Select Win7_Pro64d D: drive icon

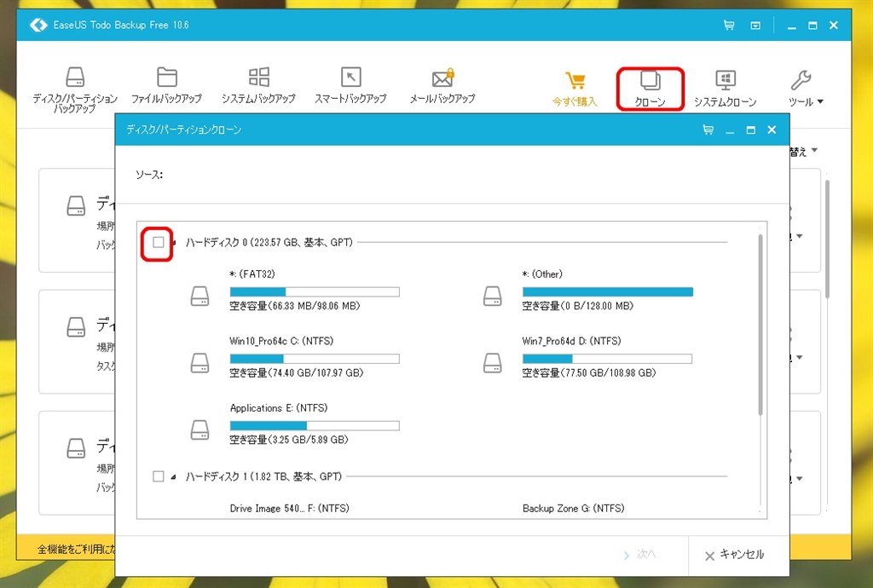pyautogui.click(x=493, y=363)
